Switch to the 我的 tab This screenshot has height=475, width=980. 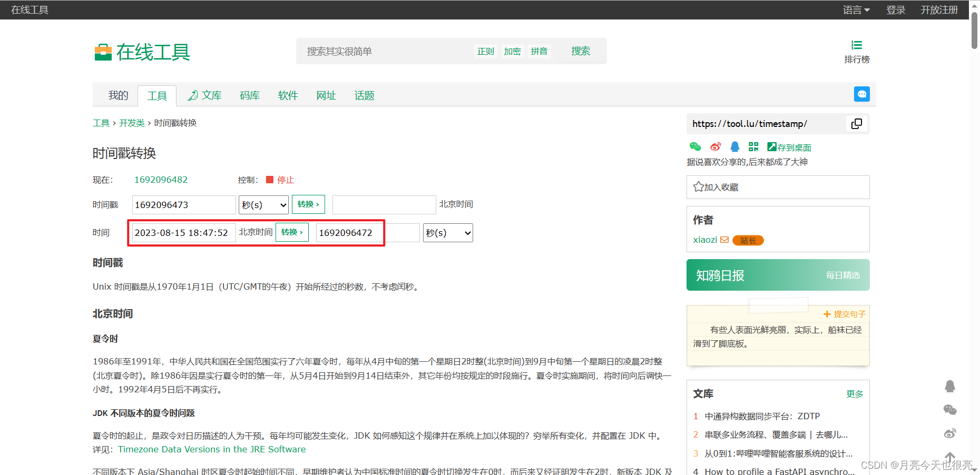click(x=118, y=95)
